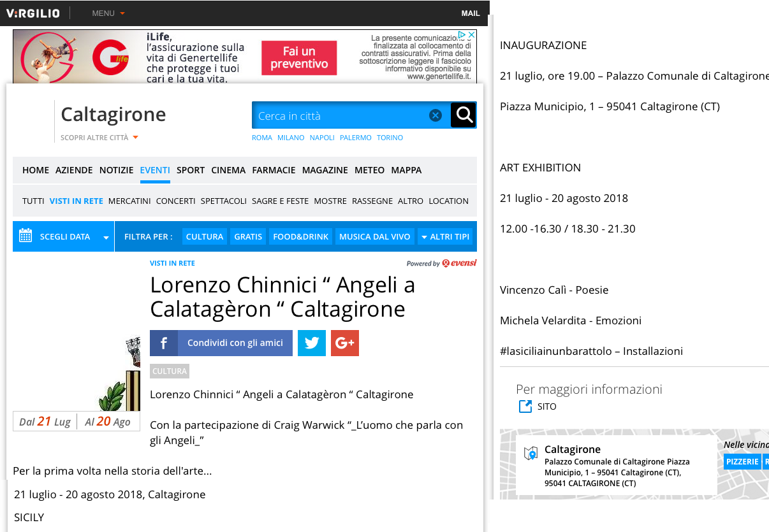The width and height of the screenshot is (769, 532).
Task: Share on Twitter via bird icon
Action: (312, 343)
